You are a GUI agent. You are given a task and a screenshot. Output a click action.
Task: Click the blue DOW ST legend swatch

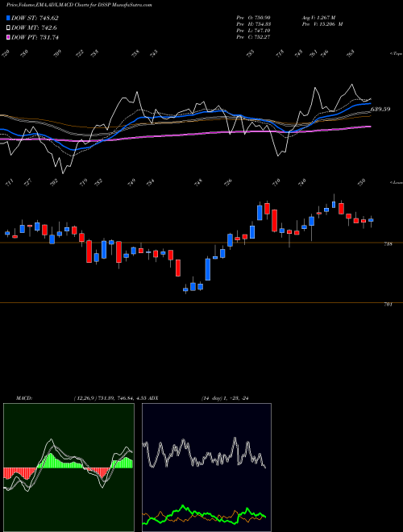(x=9, y=18)
